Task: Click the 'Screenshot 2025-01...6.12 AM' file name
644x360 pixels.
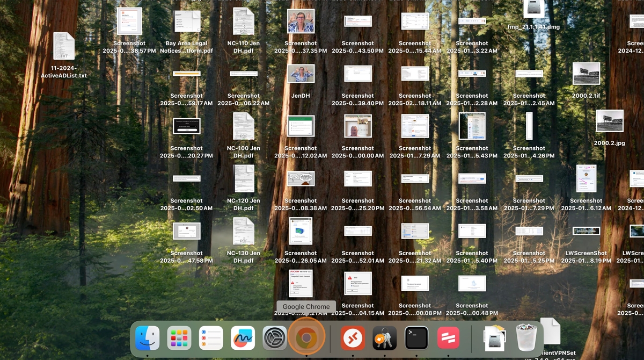Action: point(586,204)
